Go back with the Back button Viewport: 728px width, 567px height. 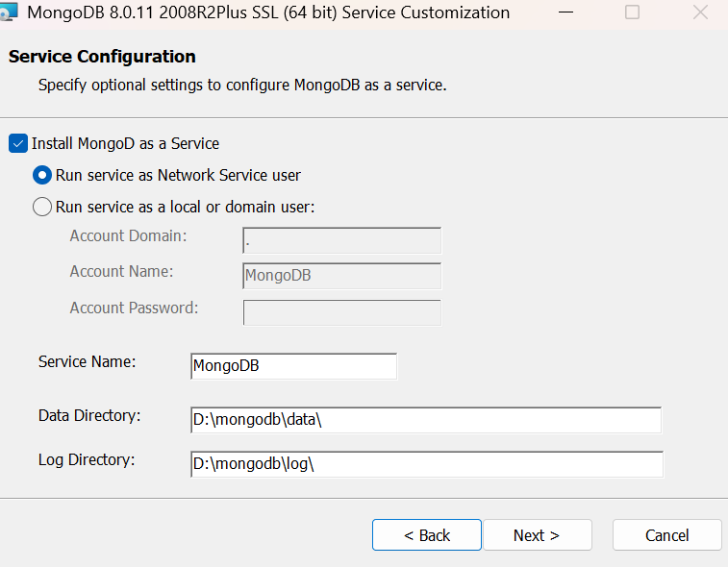coord(427,535)
